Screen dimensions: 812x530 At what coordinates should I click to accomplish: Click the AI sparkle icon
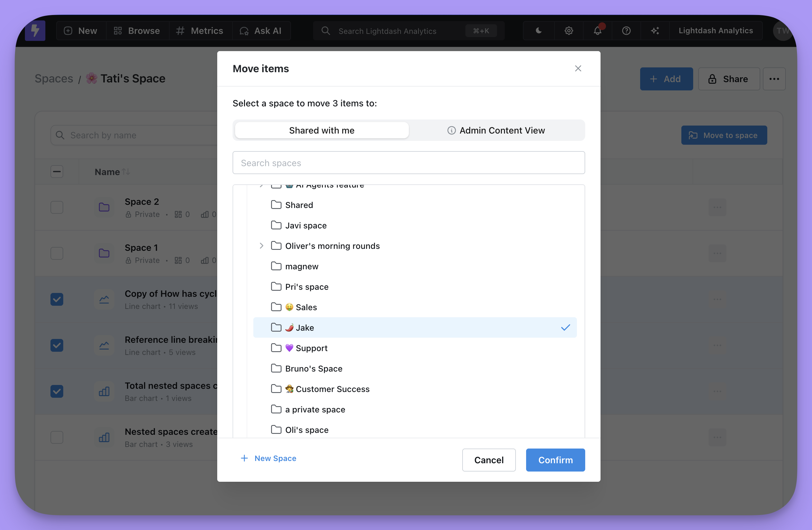point(655,31)
